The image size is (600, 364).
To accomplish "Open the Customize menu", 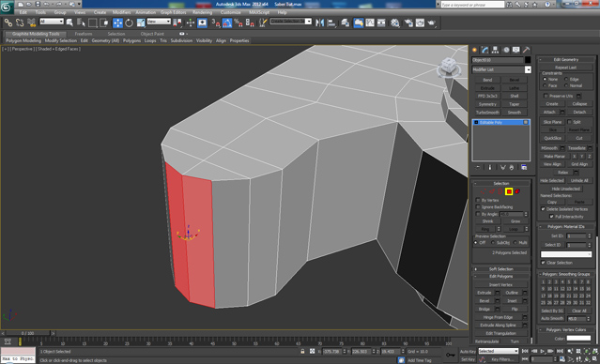I will (231, 12).
